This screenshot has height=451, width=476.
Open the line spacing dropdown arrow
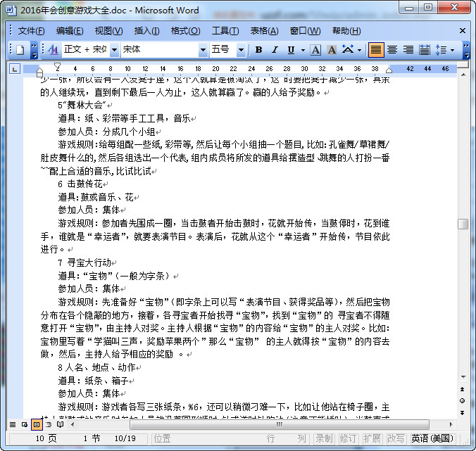(x=452, y=50)
